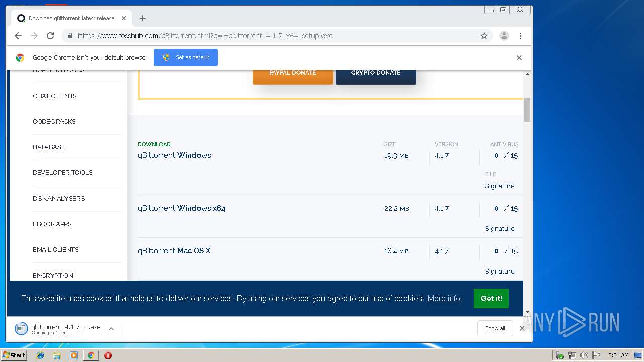Image resolution: width=644 pixels, height=362 pixels.
Task: Click the address bar URL
Action: pyautogui.click(x=205, y=36)
